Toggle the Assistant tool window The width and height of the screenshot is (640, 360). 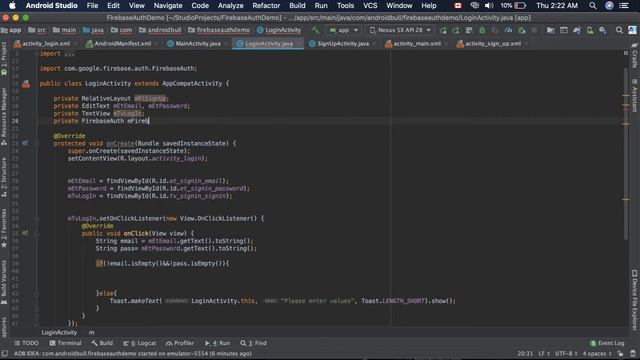634,96
